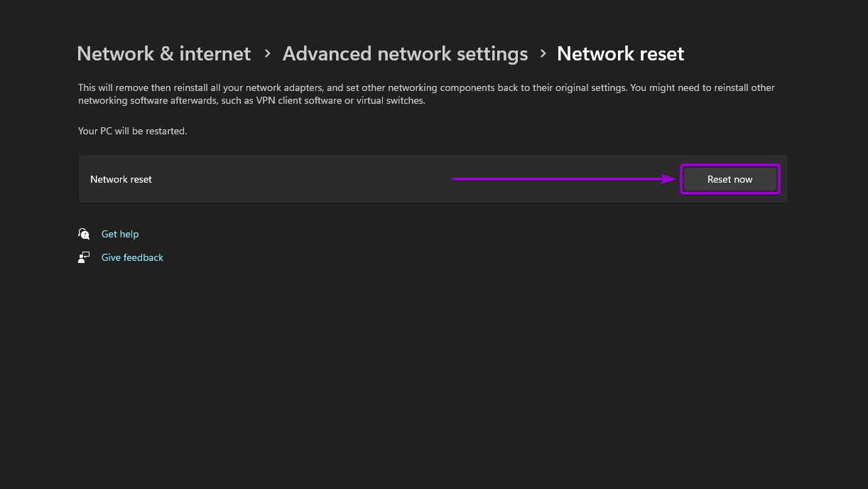Image resolution: width=868 pixels, height=489 pixels.
Task: Click the Get help headset icon
Action: click(x=84, y=234)
